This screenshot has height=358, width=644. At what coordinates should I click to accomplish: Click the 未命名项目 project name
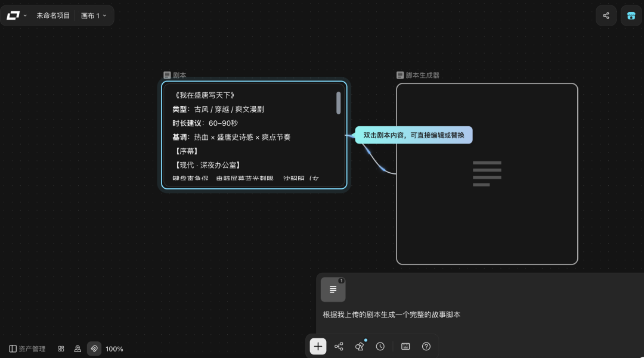53,15
